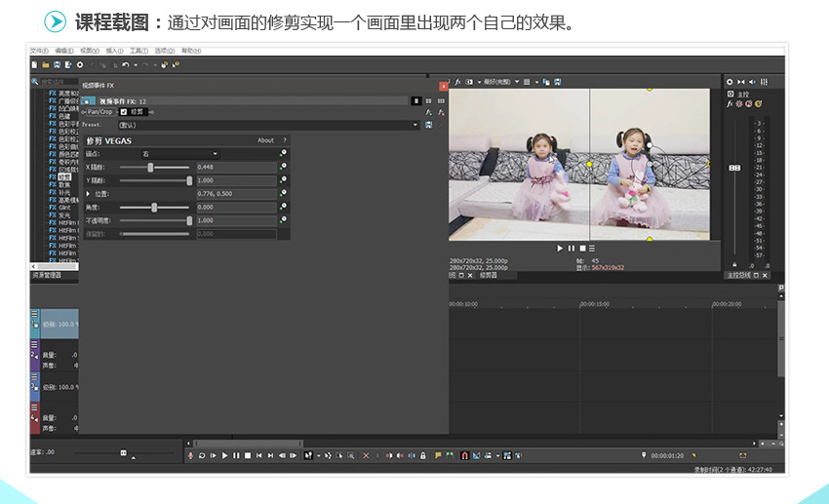Close the 视频事件 FX window
Image resolution: width=829 pixels, height=504 pixels.
(443, 86)
